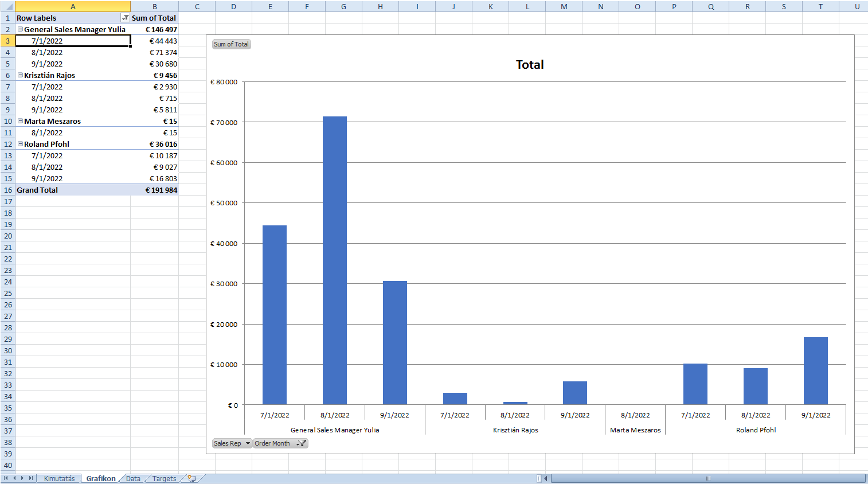Collapse the Marta Meszaros row group

[x=20, y=121]
